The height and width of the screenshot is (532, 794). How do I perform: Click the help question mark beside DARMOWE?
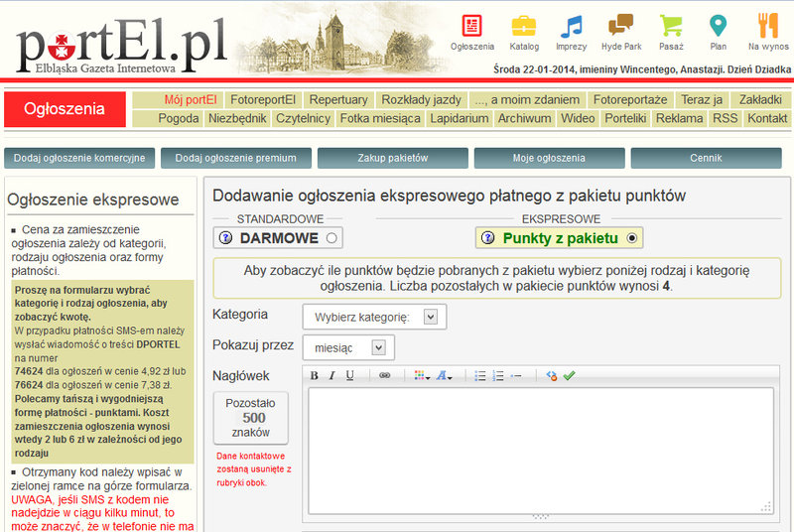tap(226, 238)
